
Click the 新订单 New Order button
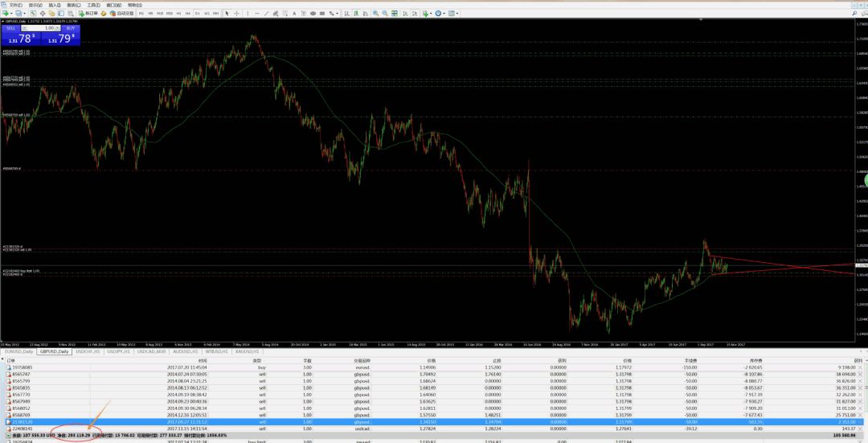click(x=88, y=14)
